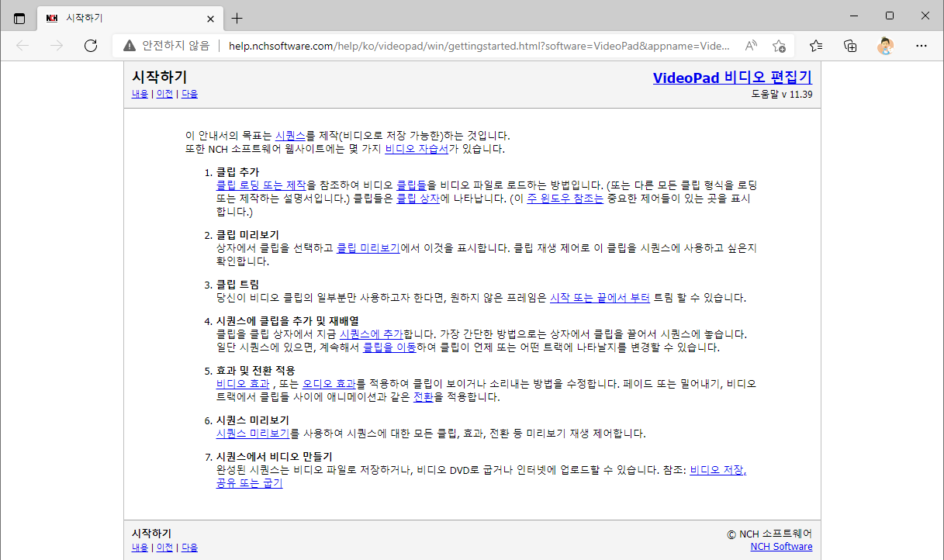Click the 시작 또는 끝에서 부터 link

600,298
